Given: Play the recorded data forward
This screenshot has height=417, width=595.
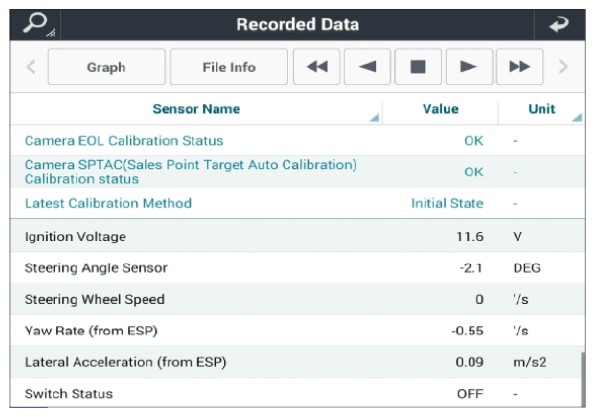Looking at the screenshot, I should (x=469, y=67).
